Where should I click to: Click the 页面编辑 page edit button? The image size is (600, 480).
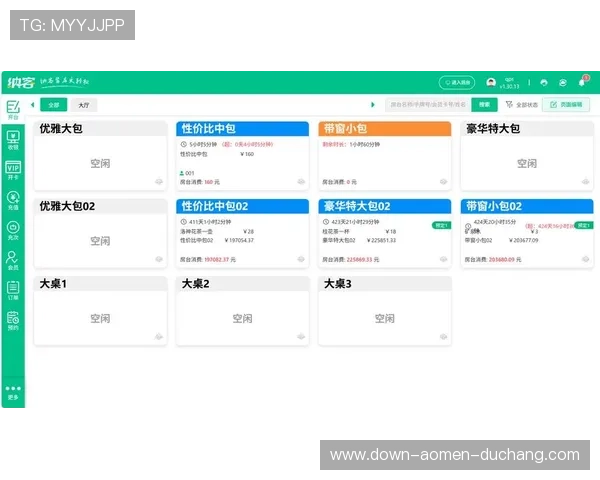click(x=566, y=104)
